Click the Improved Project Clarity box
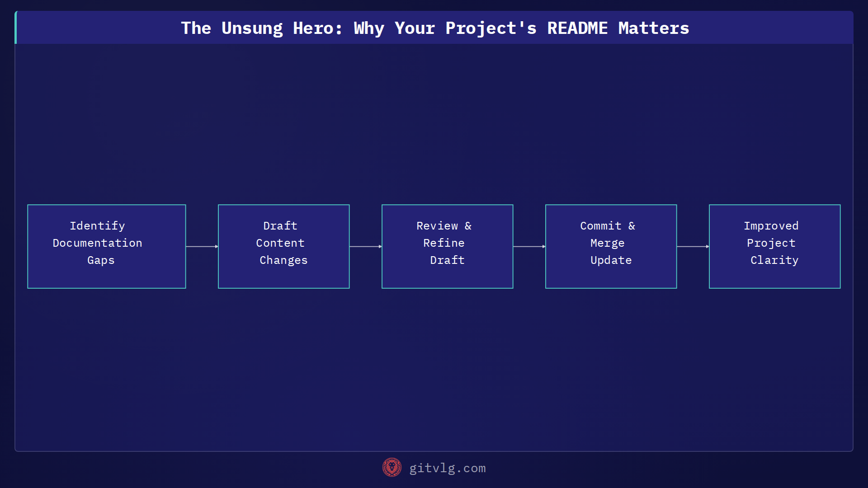The width and height of the screenshot is (868, 488). (x=775, y=246)
